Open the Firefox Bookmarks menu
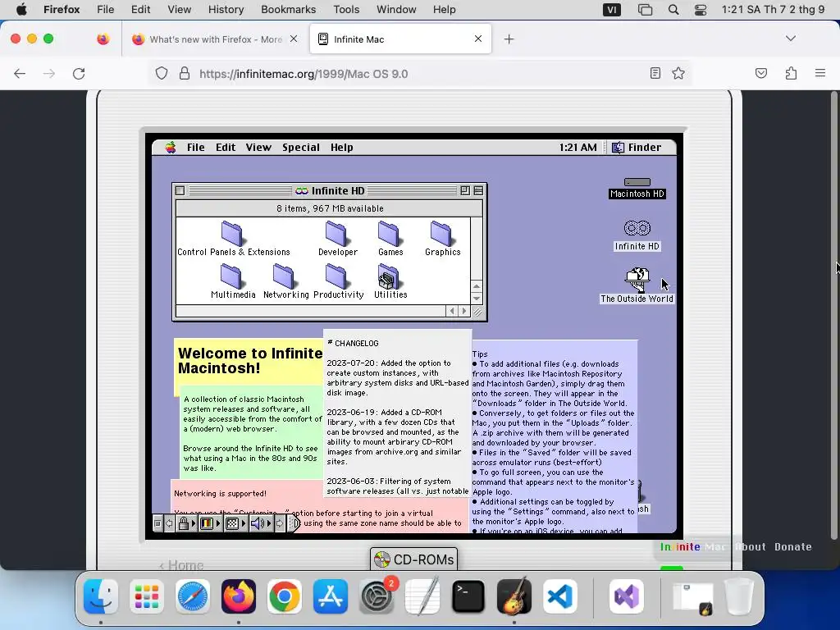Image resolution: width=840 pixels, height=630 pixels. click(x=288, y=10)
